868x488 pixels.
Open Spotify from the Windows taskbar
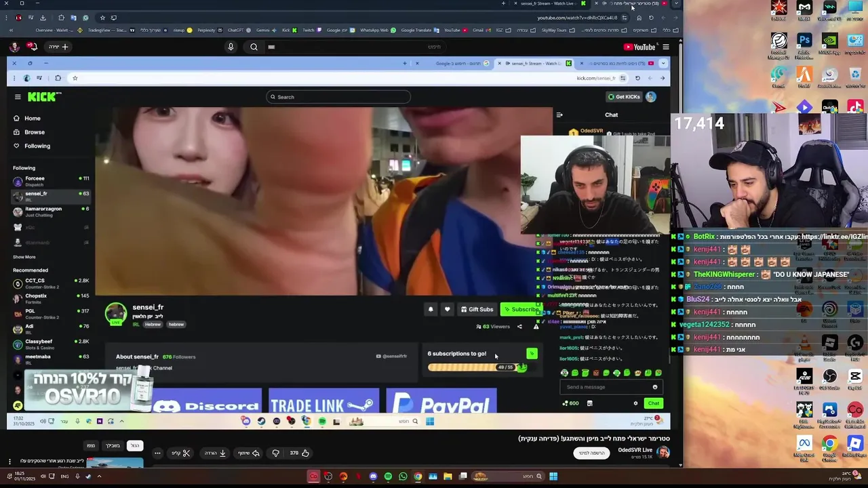click(388, 476)
